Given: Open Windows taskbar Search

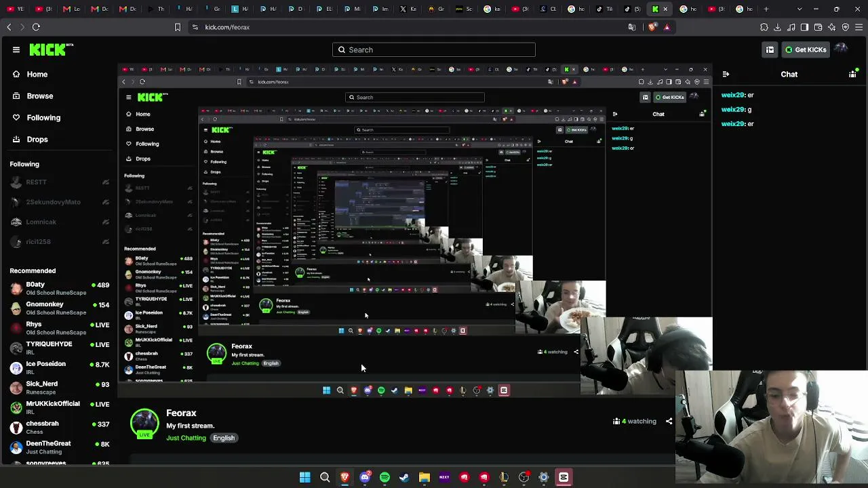Looking at the screenshot, I should pyautogui.click(x=325, y=477).
